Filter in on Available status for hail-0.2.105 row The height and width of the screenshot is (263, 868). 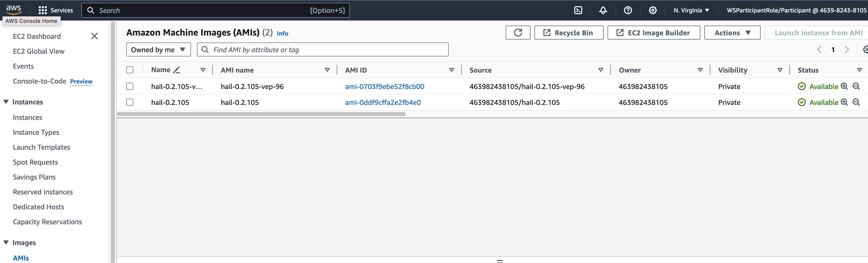coord(844,102)
